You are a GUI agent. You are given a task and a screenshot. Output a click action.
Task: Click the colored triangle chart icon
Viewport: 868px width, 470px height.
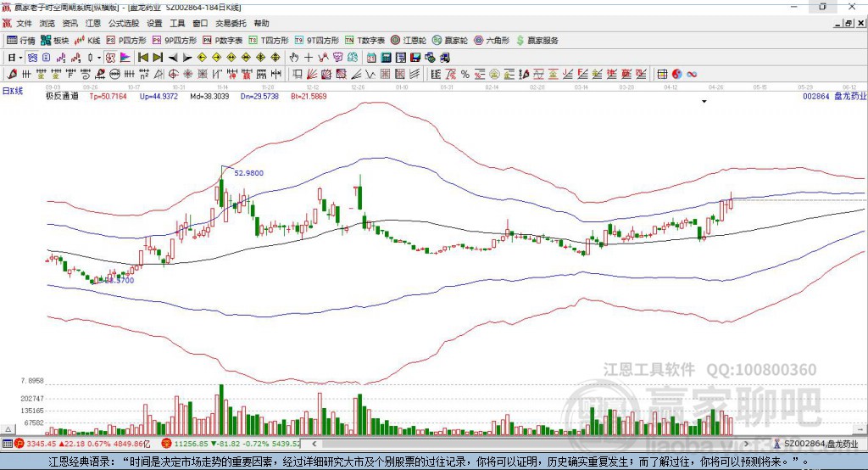click(125, 58)
